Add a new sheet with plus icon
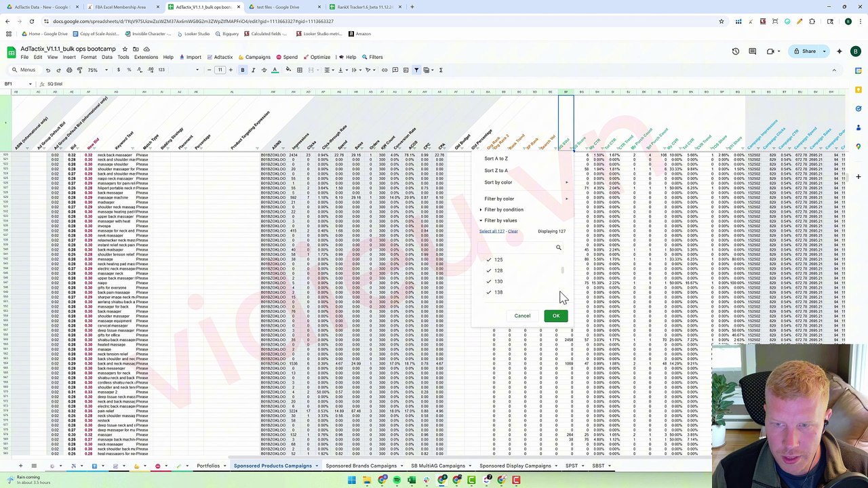 [20, 466]
